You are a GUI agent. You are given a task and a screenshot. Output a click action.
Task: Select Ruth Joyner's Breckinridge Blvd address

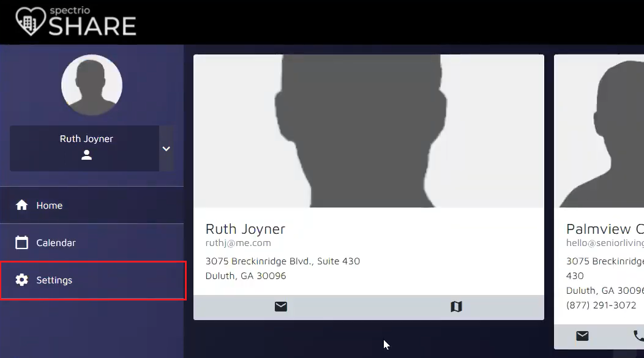point(282,261)
